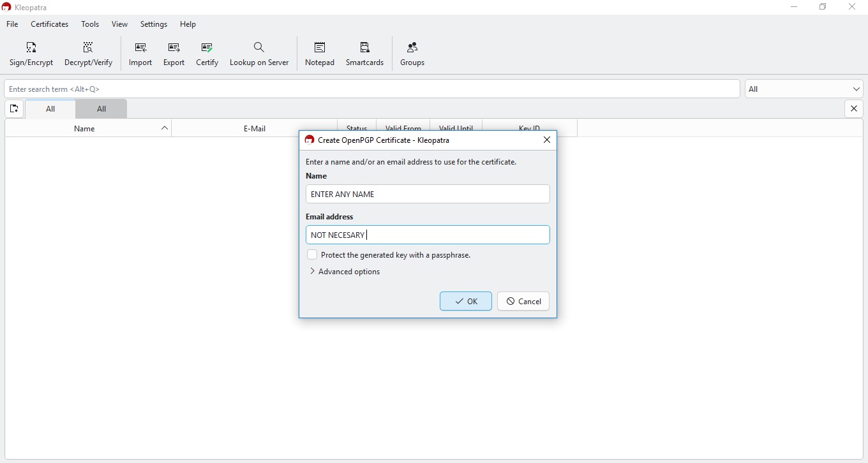
Task: Open the All certificates filter dropdown
Action: (804, 89)
